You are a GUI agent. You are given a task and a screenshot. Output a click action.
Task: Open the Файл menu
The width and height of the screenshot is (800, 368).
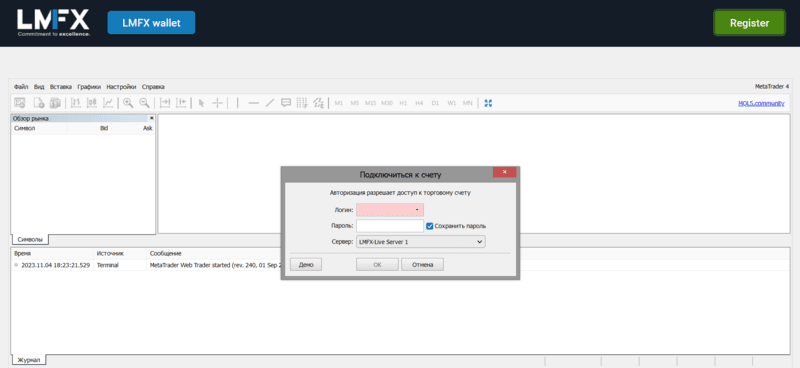[x=21, y=87]
